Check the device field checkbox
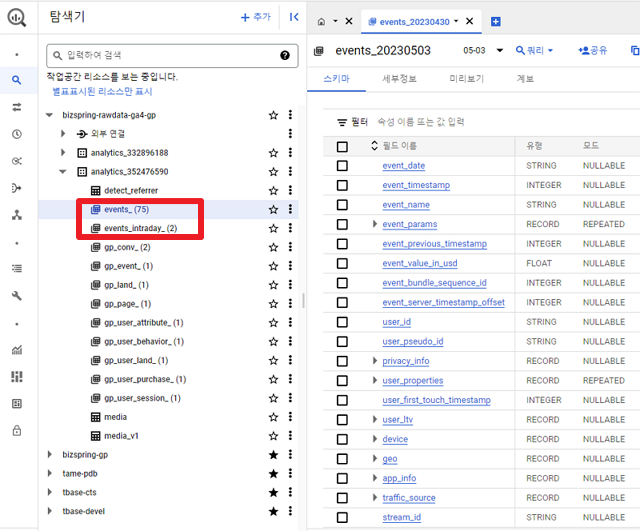640x531 pixels. tap(342, 440)
